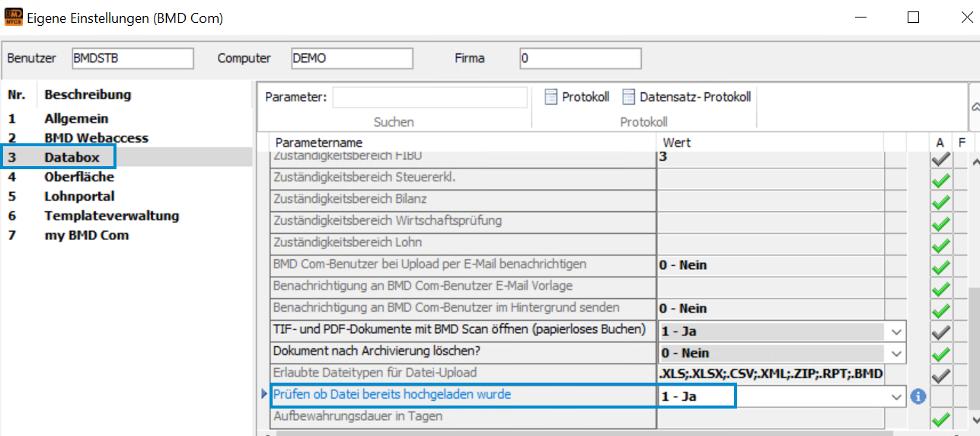Click the Computer field containing DEMO
The width and height of the screenshot is (980, 436).
352,59
